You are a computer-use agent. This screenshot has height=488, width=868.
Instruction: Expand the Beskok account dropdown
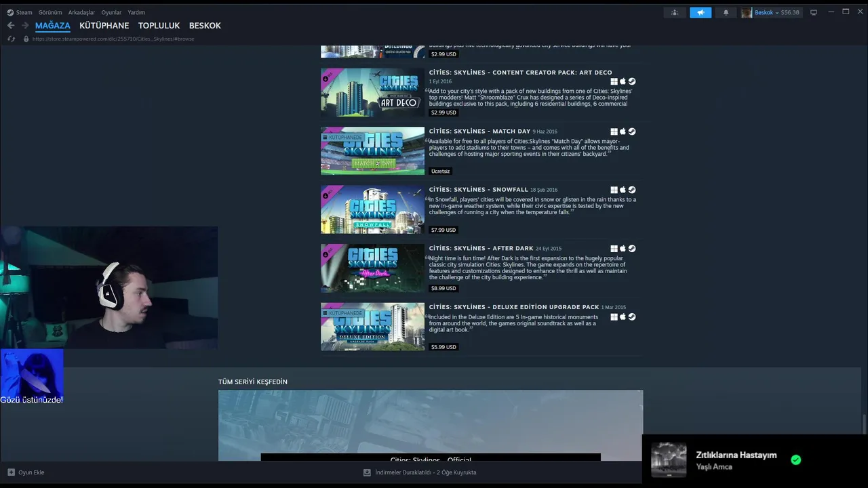click(x=778, y=12)
